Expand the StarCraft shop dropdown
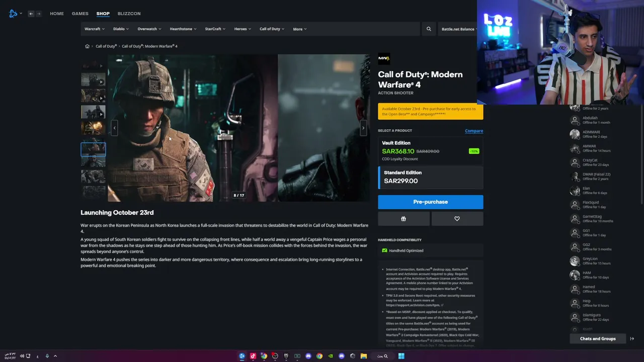 215,29
